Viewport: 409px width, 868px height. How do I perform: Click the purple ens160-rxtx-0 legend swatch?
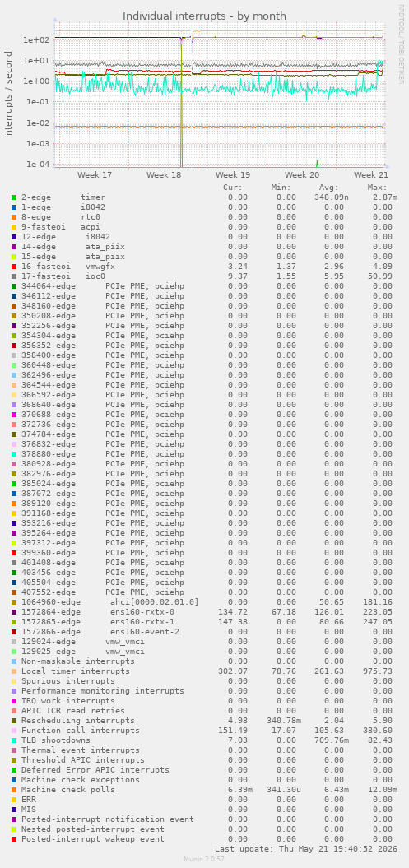[13, 611]
